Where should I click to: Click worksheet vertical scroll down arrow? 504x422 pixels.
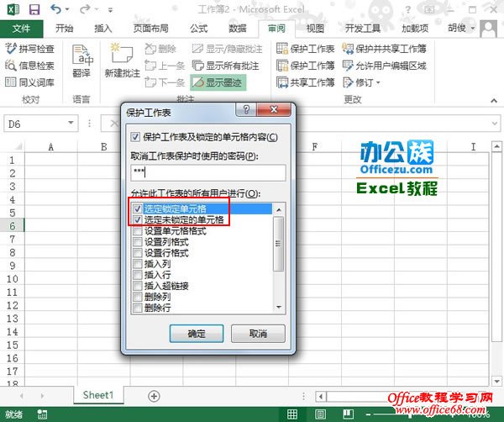point(496,382)
